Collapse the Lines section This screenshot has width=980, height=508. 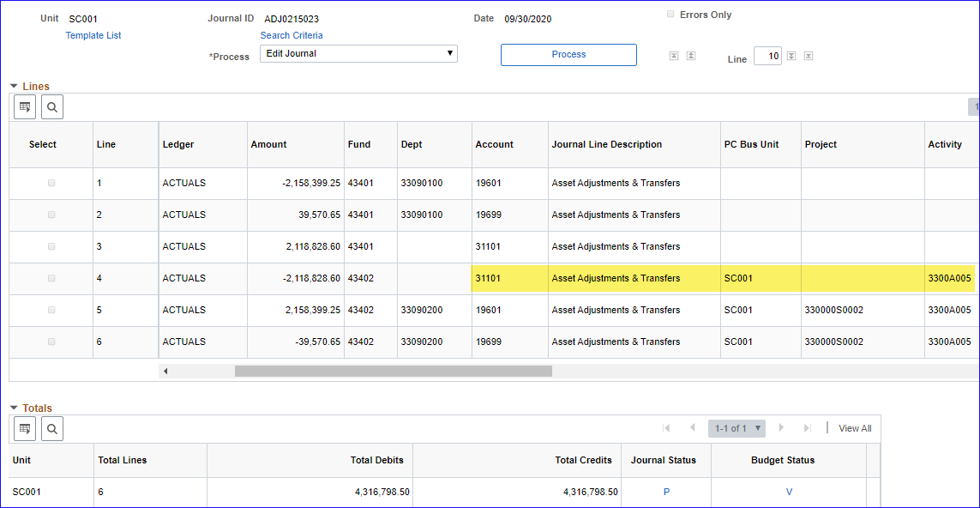pyautogui.click(x=14, y=86)
